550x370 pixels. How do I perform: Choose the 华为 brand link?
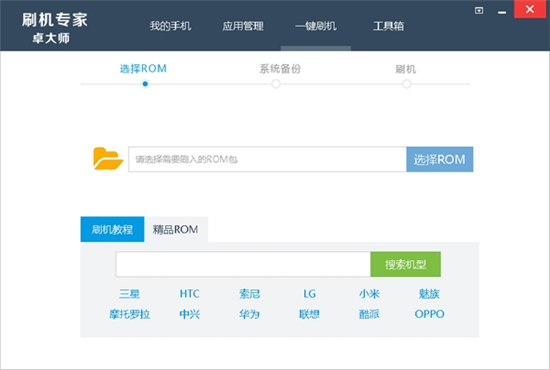point(249,314)
